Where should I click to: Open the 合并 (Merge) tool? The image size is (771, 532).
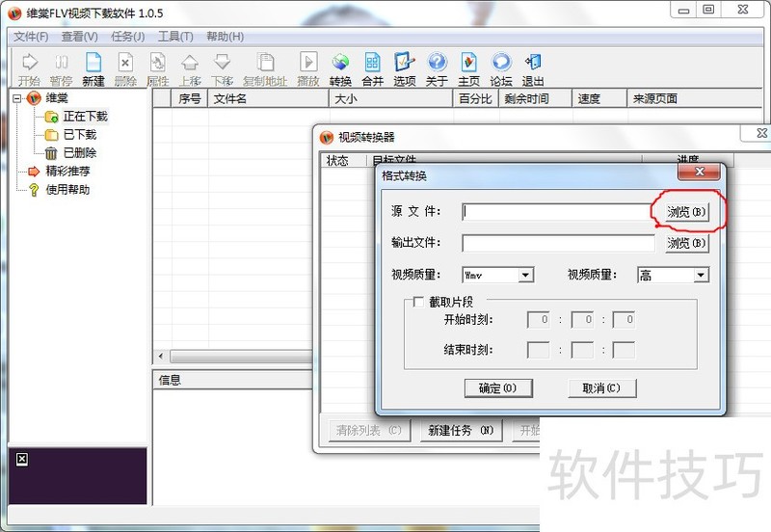372,68
